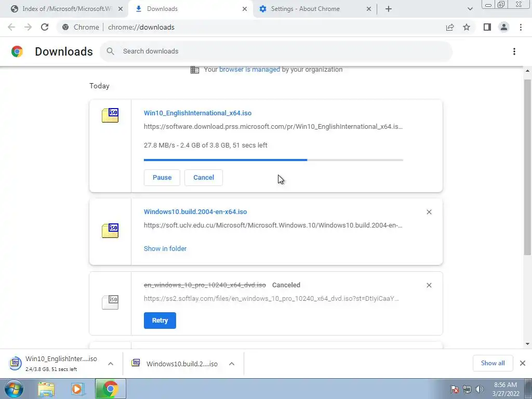
Task: Open Chrome's three-dot main menu
Action: (x=521, y=27)
